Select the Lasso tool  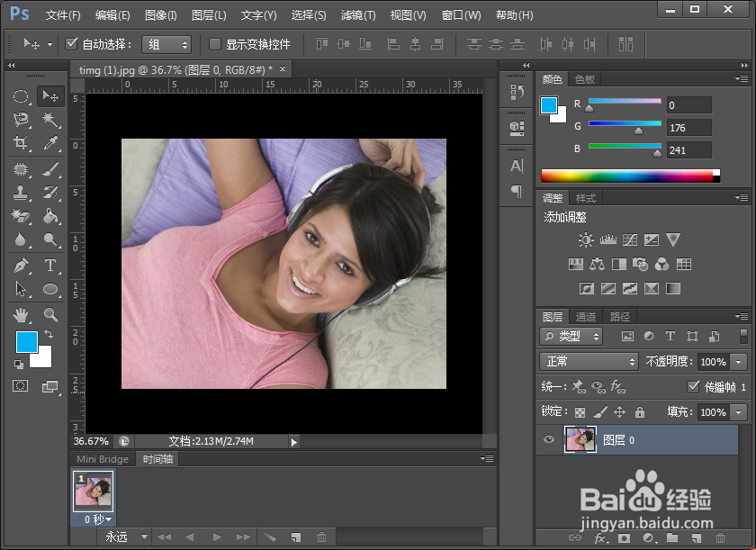(x=21, y=119)
